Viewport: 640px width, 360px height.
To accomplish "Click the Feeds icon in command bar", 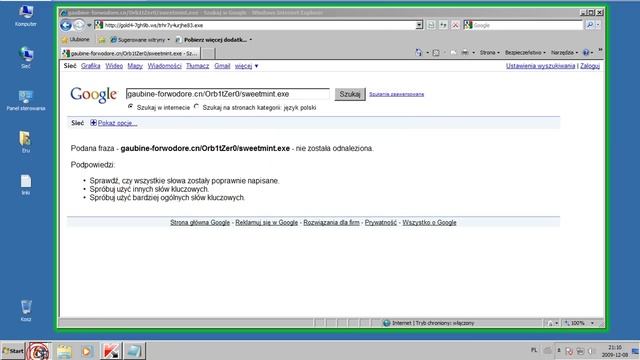I will click(x=436, y=53).
